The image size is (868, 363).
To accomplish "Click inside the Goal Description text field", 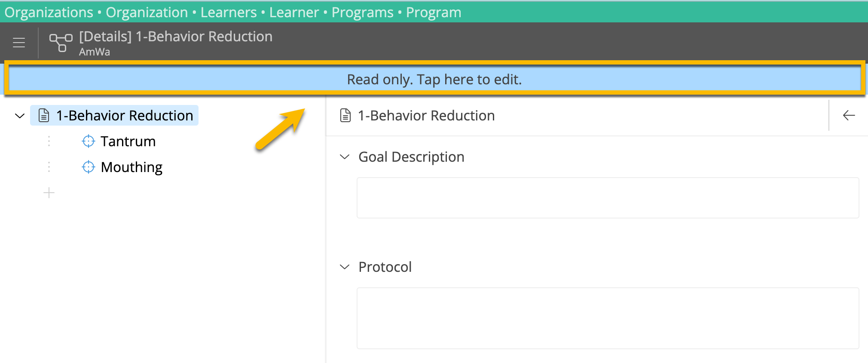I will 608,198.
